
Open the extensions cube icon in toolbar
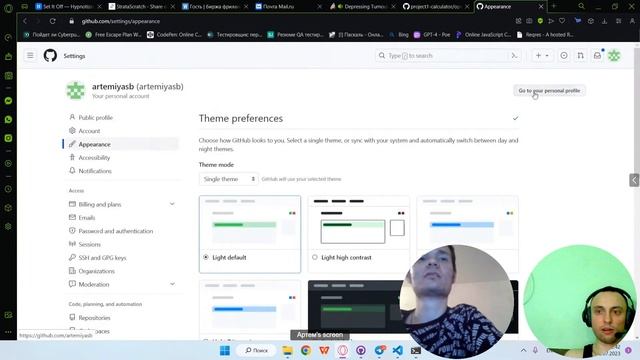coord(591,21)
